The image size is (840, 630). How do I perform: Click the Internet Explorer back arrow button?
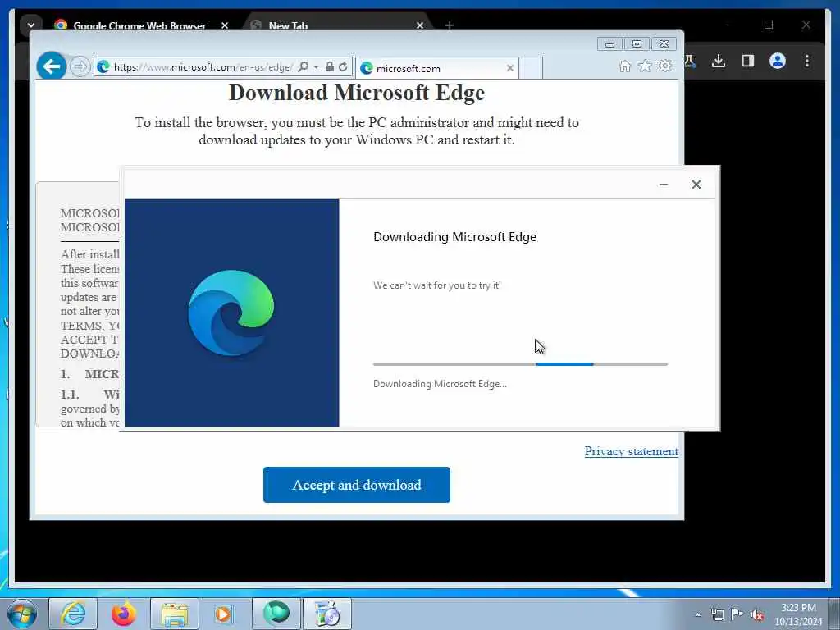(x=52, y=66)
